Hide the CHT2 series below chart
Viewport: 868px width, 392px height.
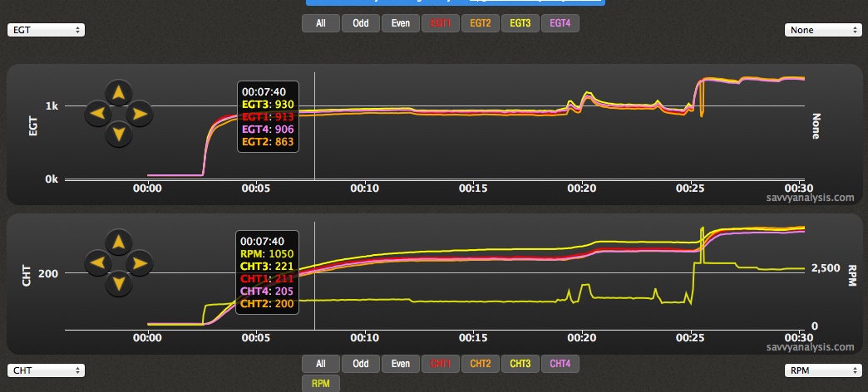pyautogui.click(x=480, y=364)
